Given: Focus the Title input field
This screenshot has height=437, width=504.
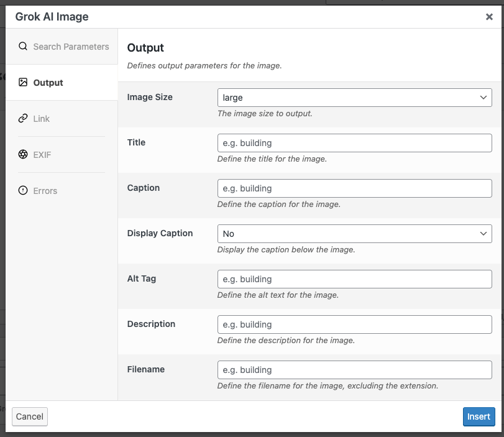Looking at the screenshot, I should pos(354,143).
